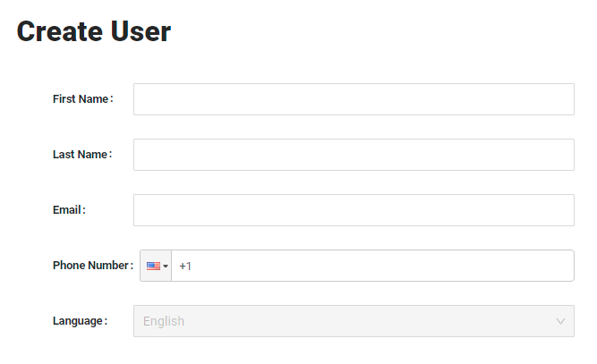This screenshot has height=364, width=597.
Task: Click into the Last Name field
Action: (x=354, y=155)
